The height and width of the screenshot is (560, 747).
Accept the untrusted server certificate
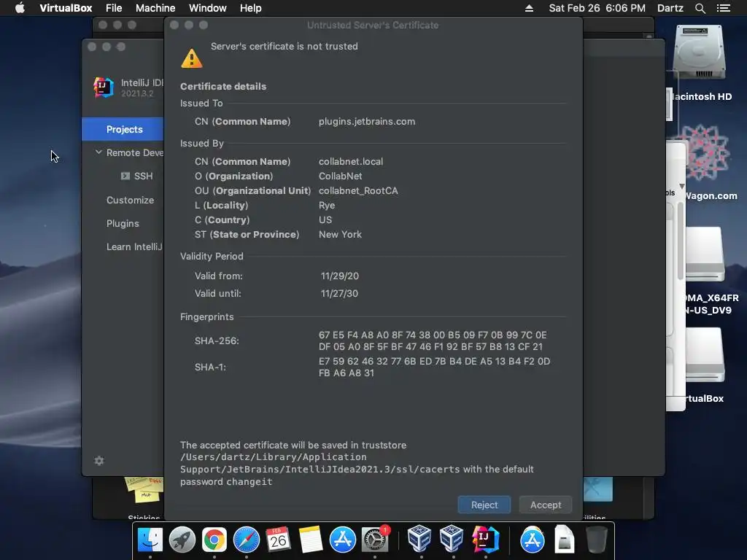pos(546,505)
